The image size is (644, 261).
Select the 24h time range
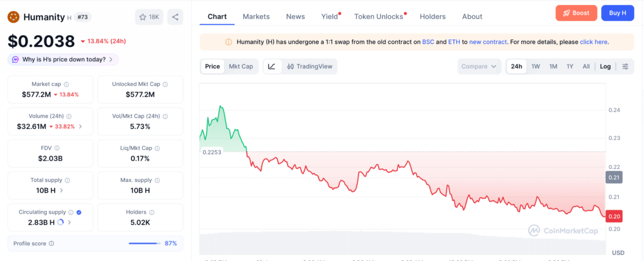click(516, 67)
